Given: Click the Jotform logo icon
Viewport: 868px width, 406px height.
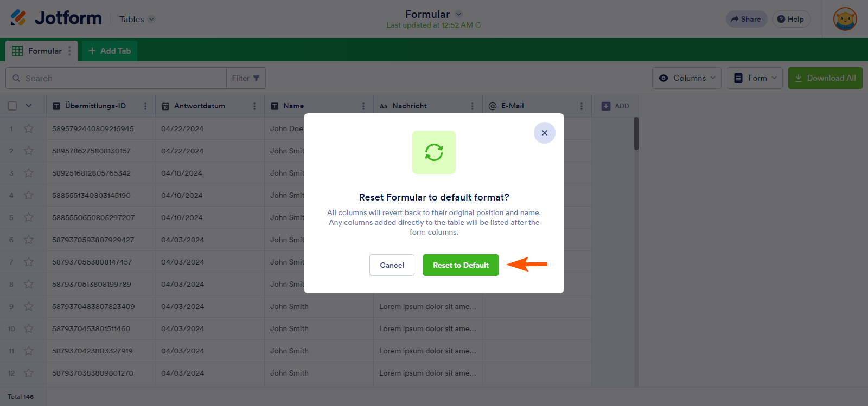Looking at the screenshot, I should 18,18.
